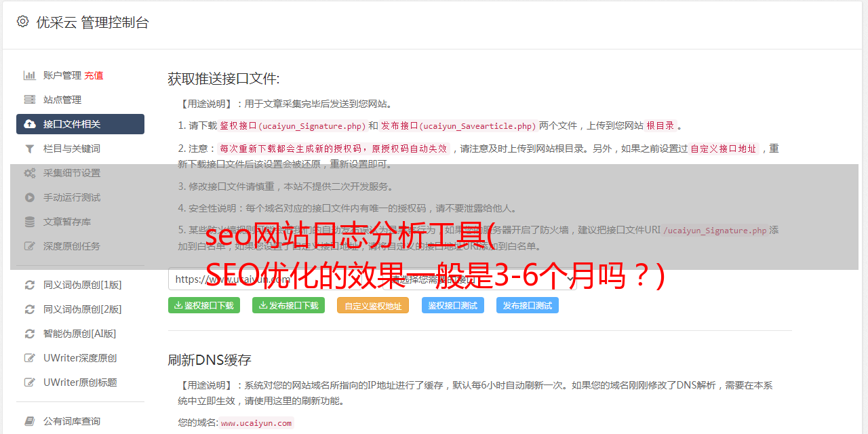
Task: Click the 优采云 管理控制台 title
Action: pyautogui.click(x=92, y=22)
